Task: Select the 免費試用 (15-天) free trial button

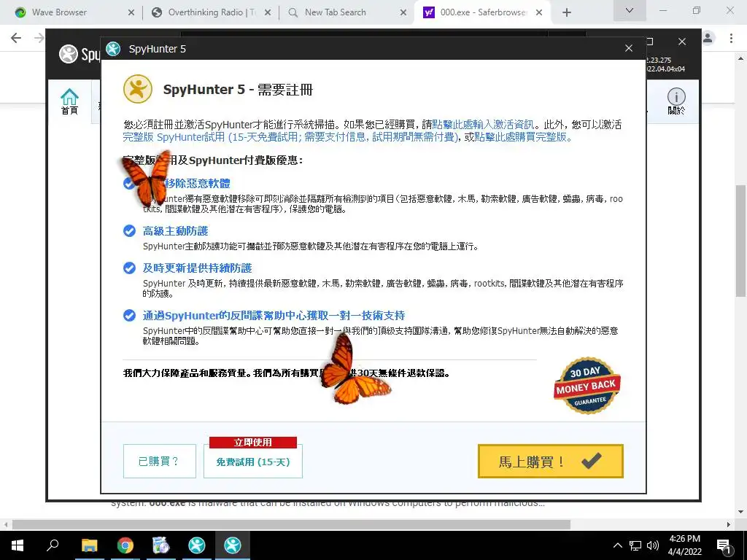Action: [253, 462]
